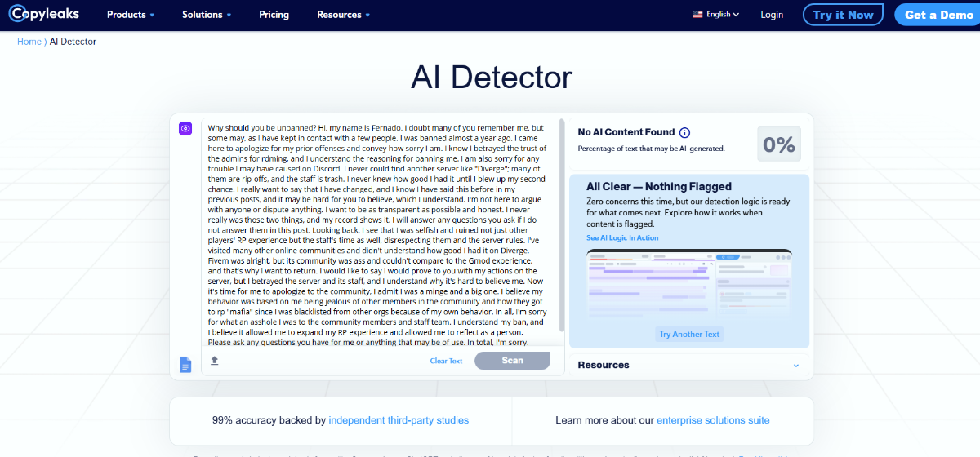This screenshot has height=457, width=980.
Task: Expand the Resources navigation dropdown
Action: coord(343,15)
